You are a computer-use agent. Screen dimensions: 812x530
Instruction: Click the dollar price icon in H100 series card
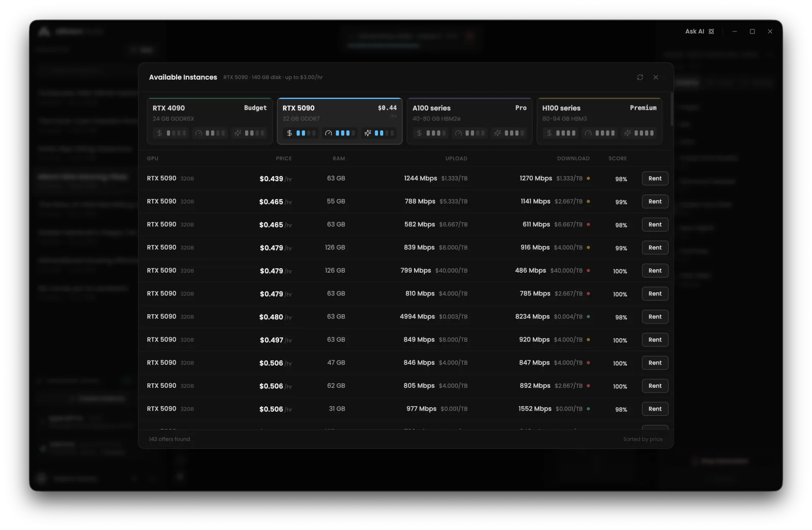549,133
